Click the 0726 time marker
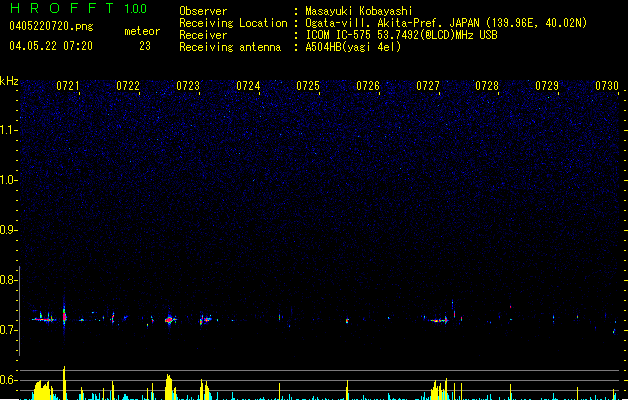Image resolution: width=629 pixels, height=400 pixels. click(368, 86)
